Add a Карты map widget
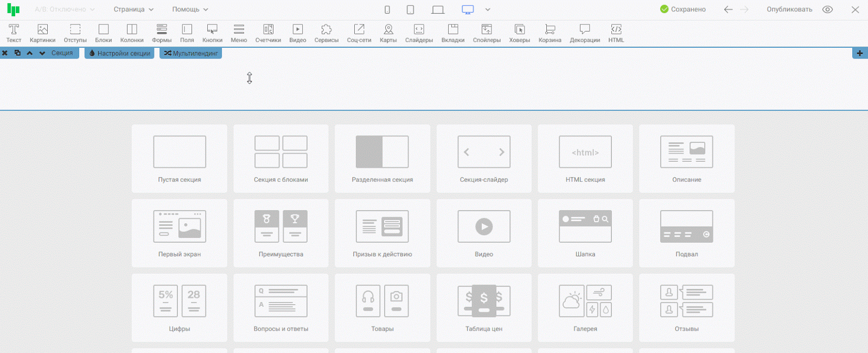This screenshot has height=353, width=868. point(388,33)
